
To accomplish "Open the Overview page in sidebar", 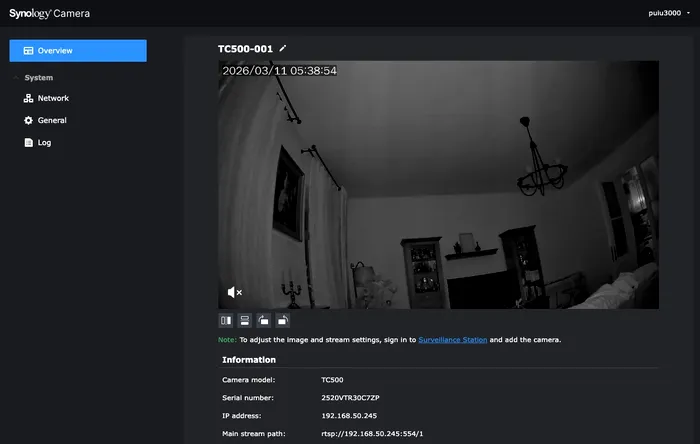I will tap(78, 50).
